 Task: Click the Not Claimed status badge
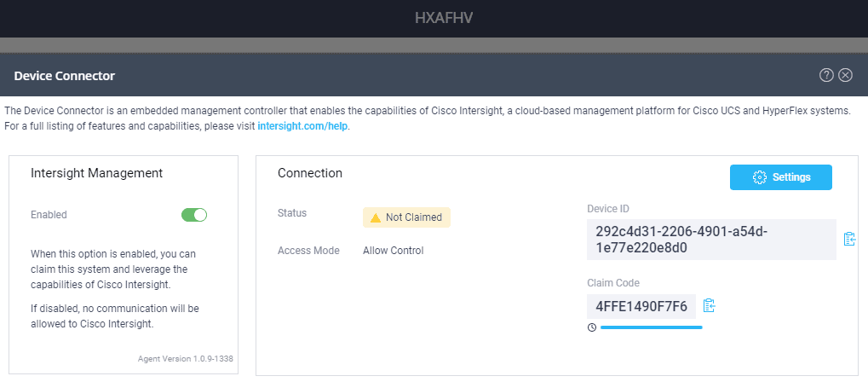point(407,217)
